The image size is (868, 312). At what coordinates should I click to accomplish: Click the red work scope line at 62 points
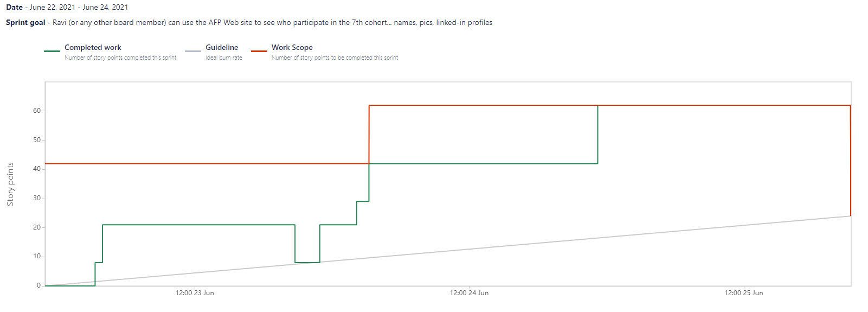[610, 105]
